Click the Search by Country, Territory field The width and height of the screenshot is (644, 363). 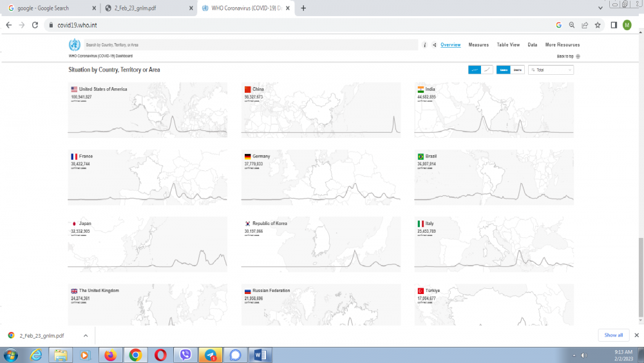point(251,45)
